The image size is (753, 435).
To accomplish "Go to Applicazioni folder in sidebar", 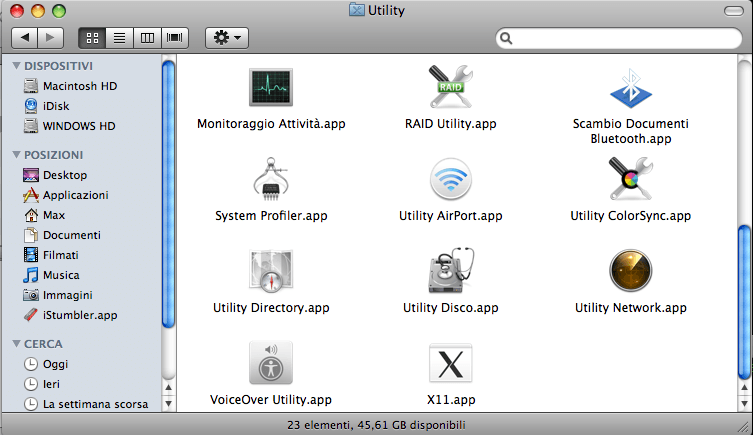I will coord(66,195).
